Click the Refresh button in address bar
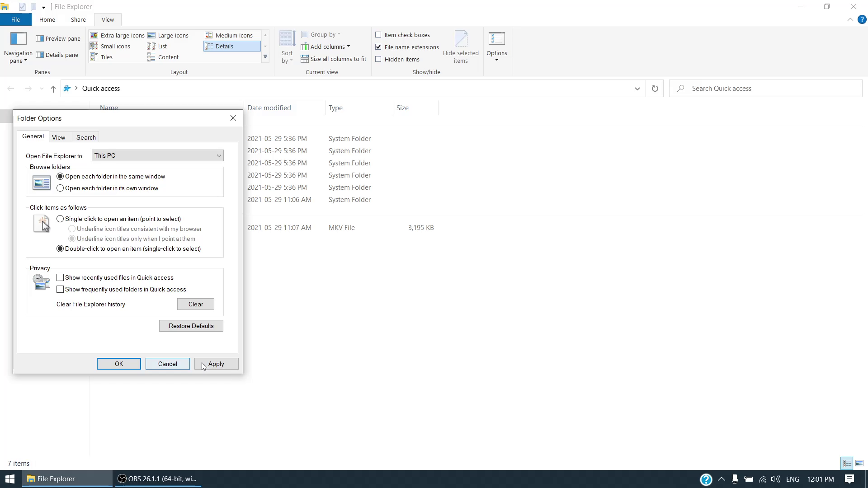Image resolution: width=868 pixels, height=488 pixels. (x=655, y=89)
